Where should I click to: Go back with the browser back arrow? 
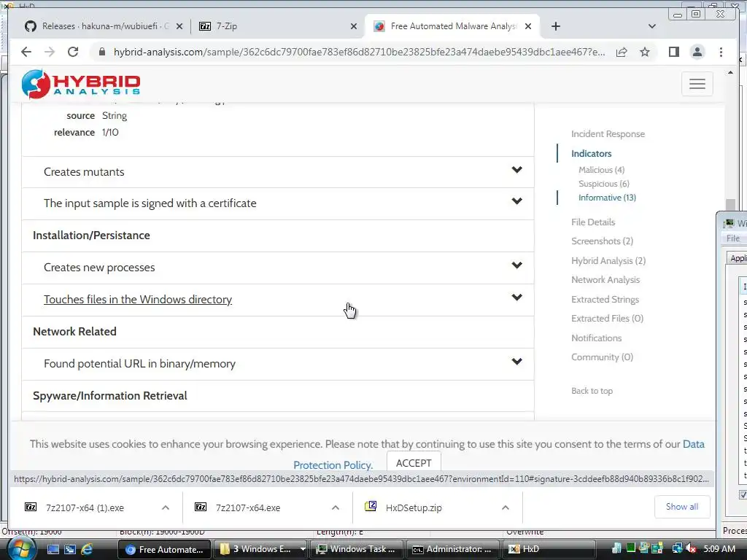26,52
